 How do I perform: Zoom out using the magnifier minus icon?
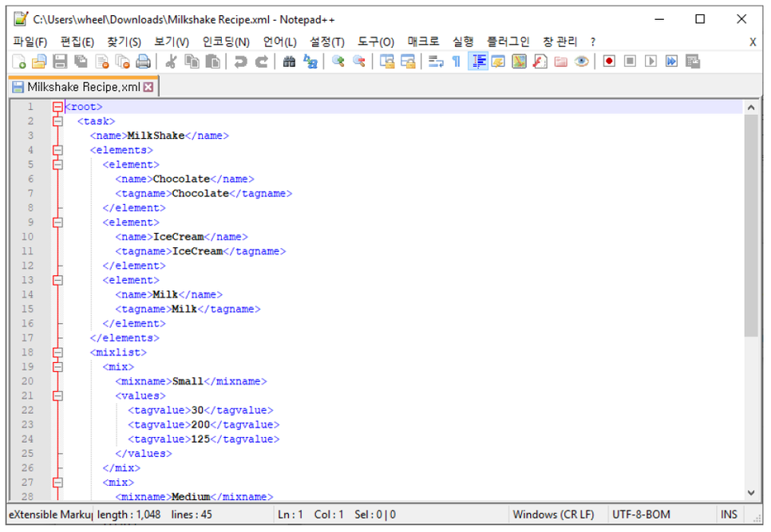click(x=359, y=61)
